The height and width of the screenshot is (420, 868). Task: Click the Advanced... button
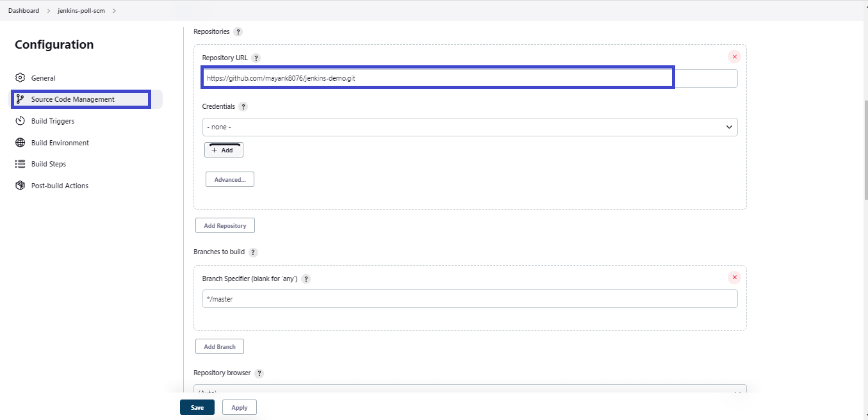[230, 179]
